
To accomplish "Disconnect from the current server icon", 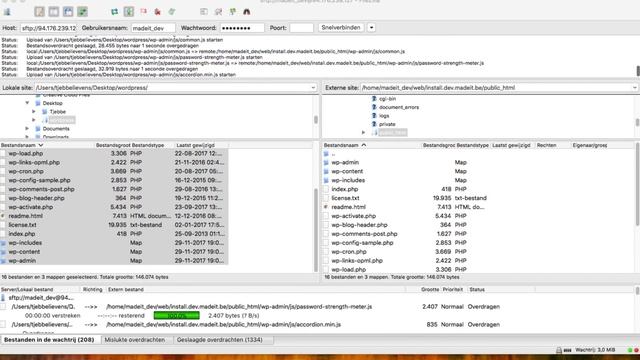I will (158, 12).
